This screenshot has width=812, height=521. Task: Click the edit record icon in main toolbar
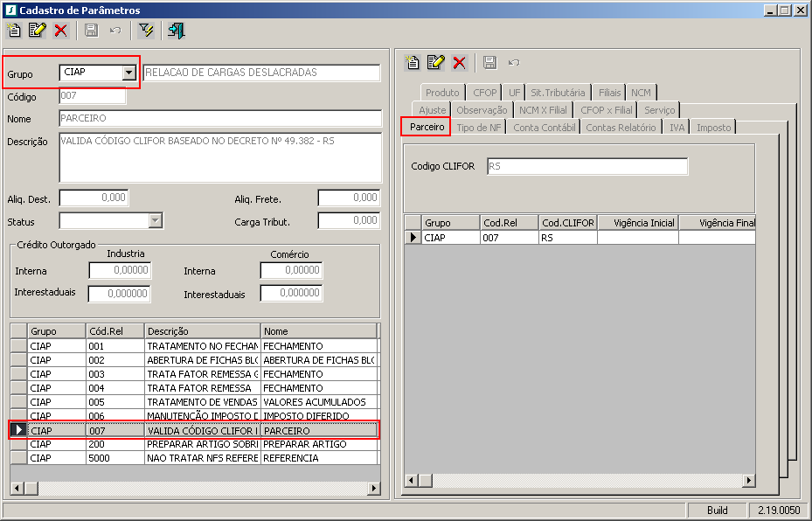click(37, 31)
